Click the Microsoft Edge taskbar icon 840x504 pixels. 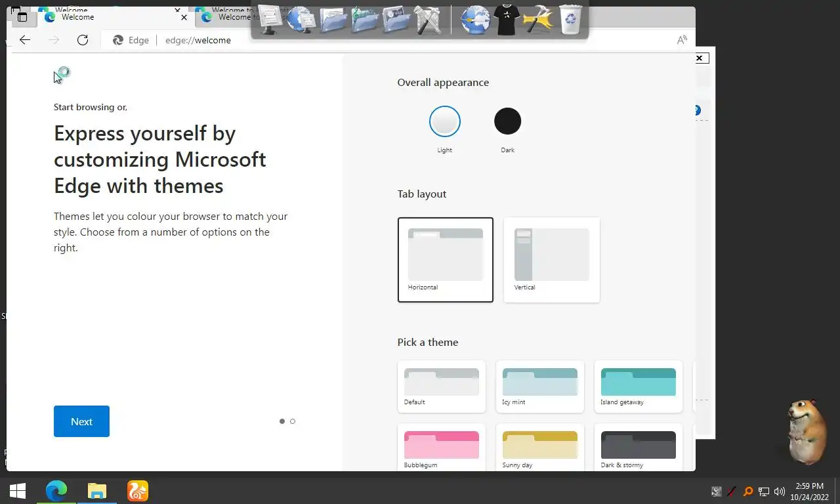[56, 491]
